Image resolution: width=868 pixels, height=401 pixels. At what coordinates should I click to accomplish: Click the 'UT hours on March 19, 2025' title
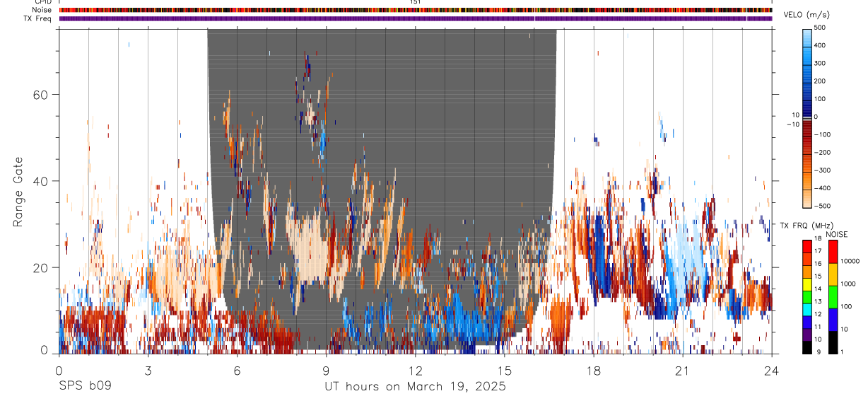point(415,387)
